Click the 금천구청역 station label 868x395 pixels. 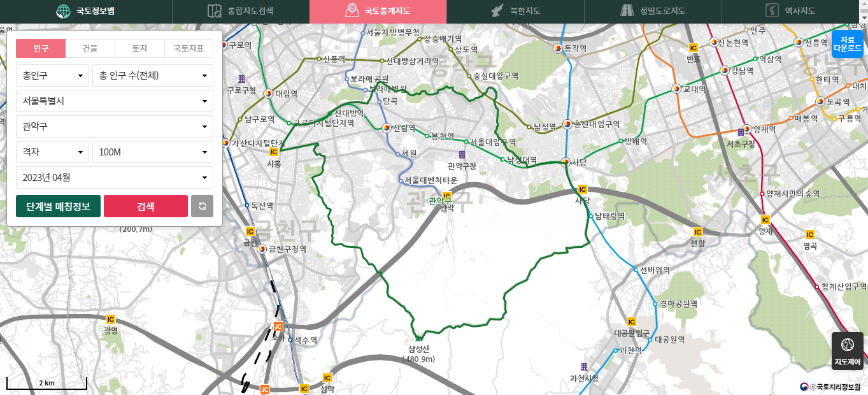point(288,249)
